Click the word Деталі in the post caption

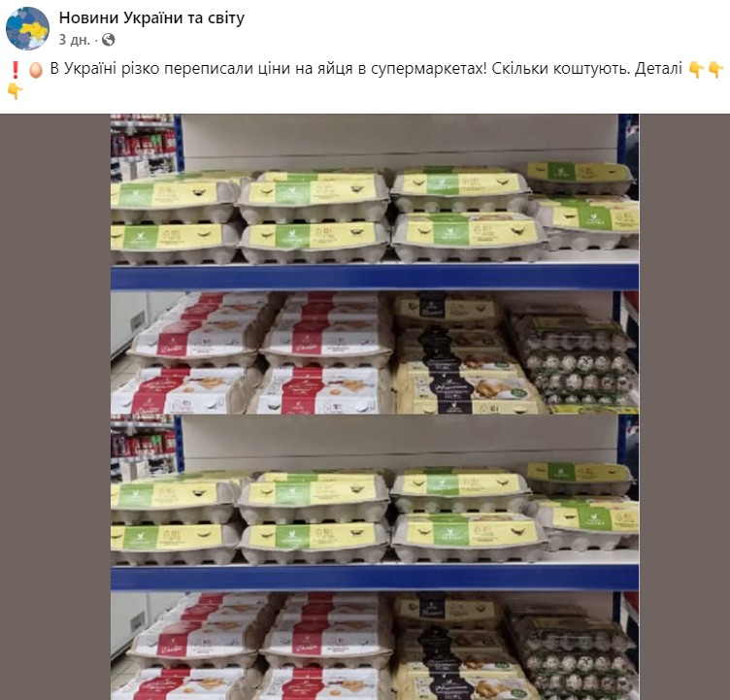point(658,69)
